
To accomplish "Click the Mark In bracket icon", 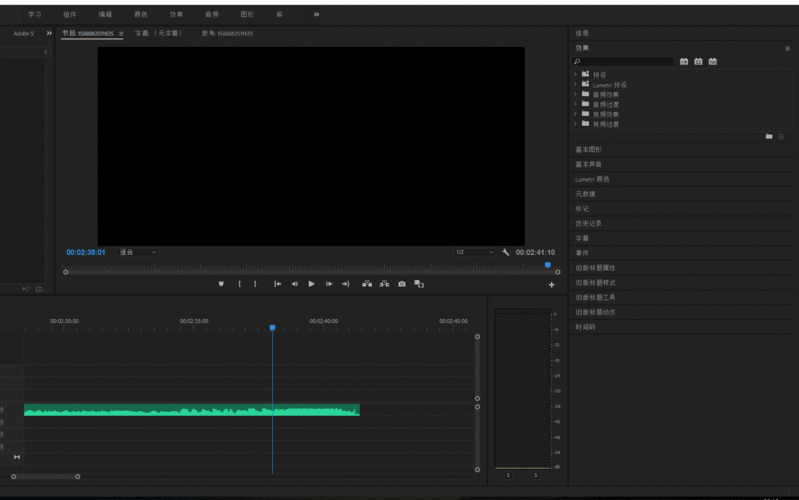I will pyautogui.click(x=239, y=284).
